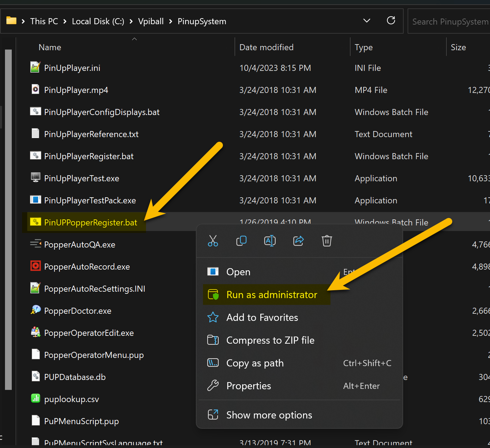This screenshot has width=490, height=448.
Task: Click the Search PinupSystem box
Action: coord(450,22)
